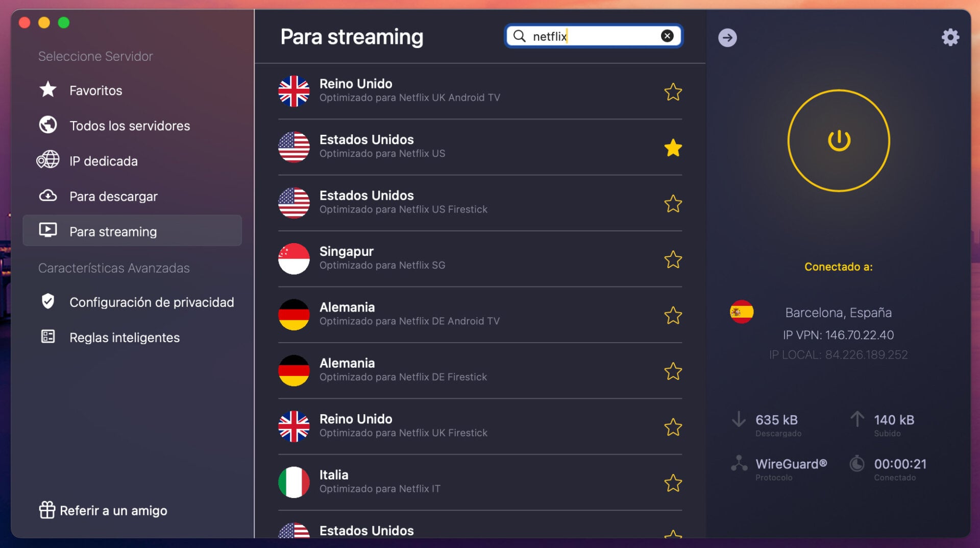980x548 pixels.
Task: Click the IP dedicada icon
Action: (47, 160)
